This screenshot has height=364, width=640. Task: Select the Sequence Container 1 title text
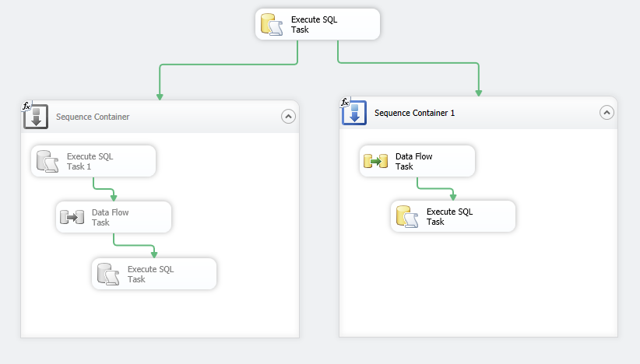tap(414, 114)
